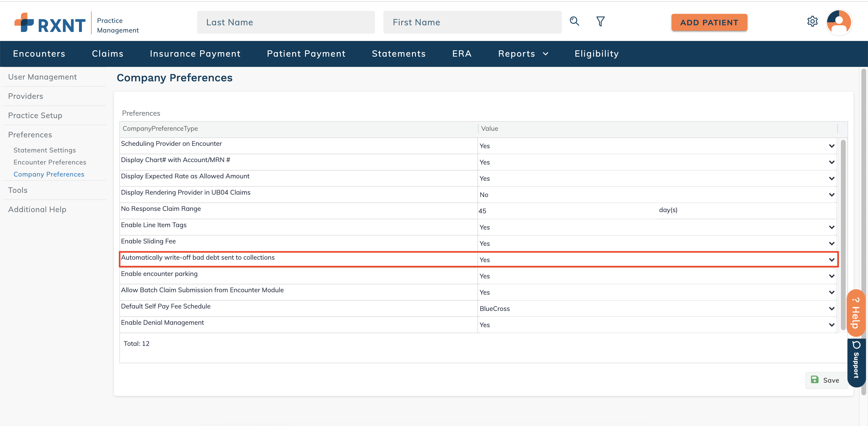Open Additional Help in the sidebar
Image resolution: width=868 pixels, height=426 pixels.
tap(37, 209)
